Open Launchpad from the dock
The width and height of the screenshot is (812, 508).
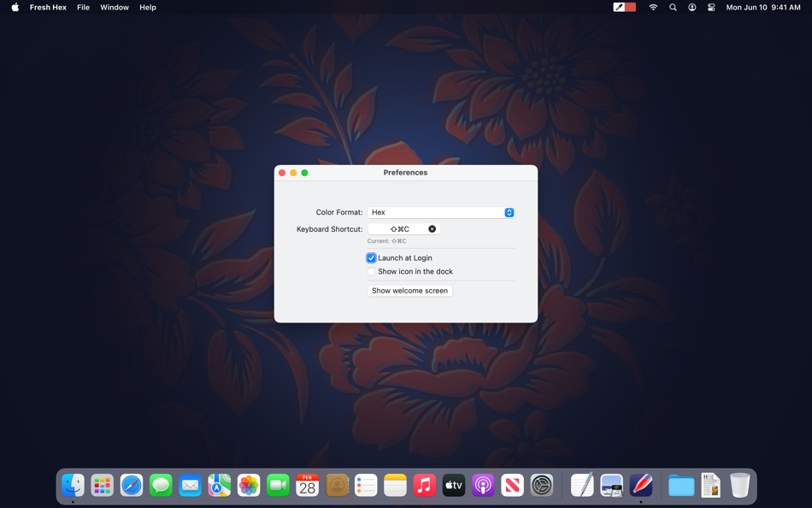pos(102,485)
